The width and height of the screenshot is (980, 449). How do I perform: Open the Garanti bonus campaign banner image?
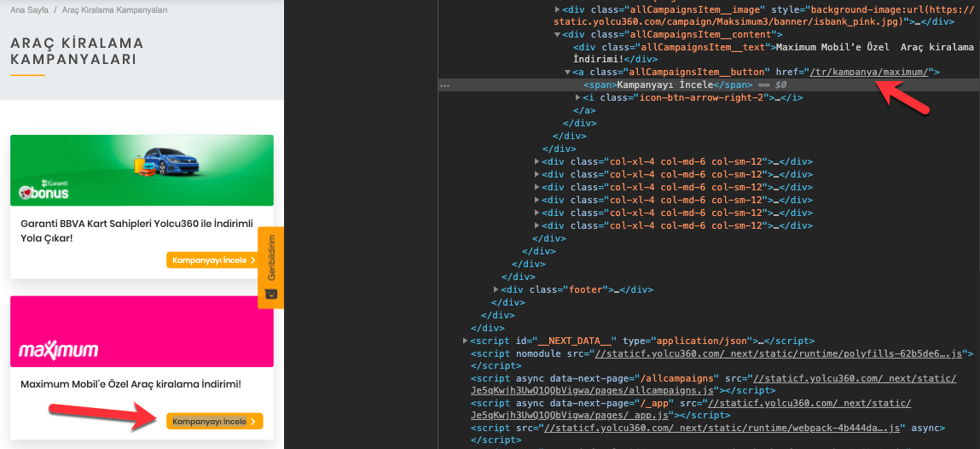142,170
